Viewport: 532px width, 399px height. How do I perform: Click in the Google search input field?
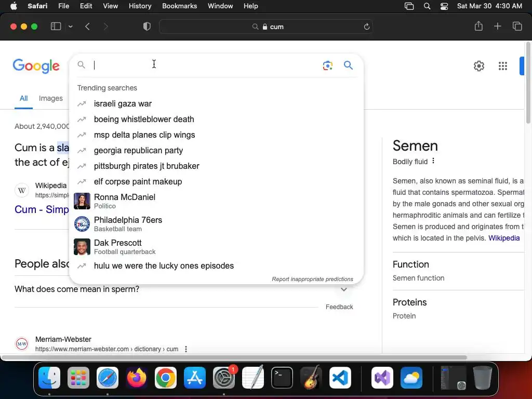(x=205, y=65)
